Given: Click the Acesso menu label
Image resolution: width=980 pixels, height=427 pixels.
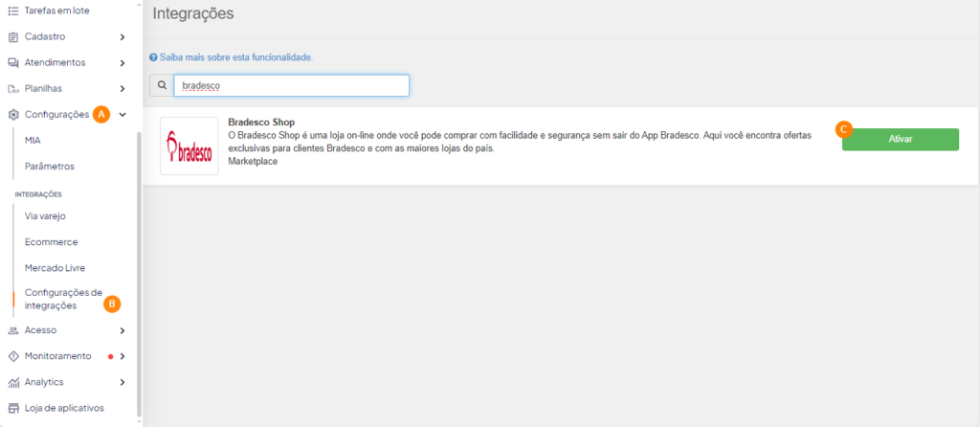Looking at the screenshot, I should pyautogui.click(x=40, y=330).
